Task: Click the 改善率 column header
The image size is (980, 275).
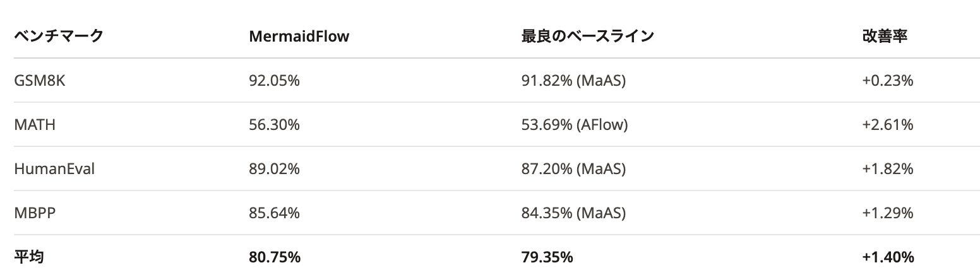Action: 884,36
